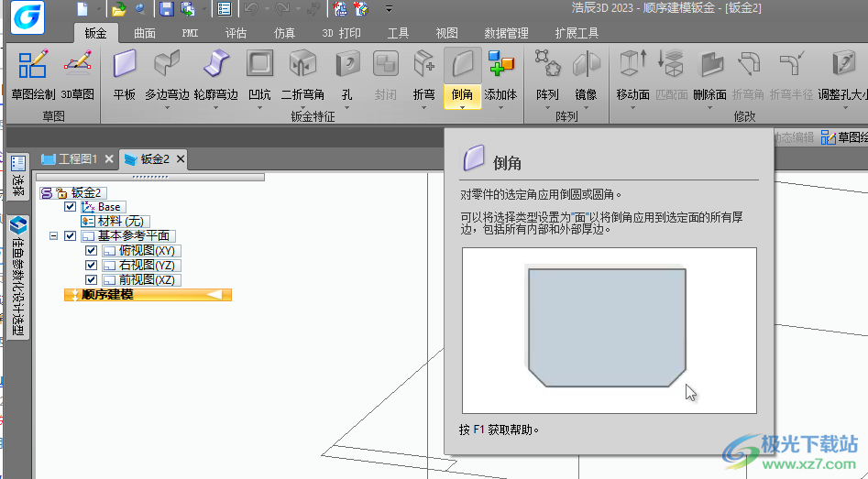
Task: Click the ZWSoft application logo button
Action: [27, 17]
